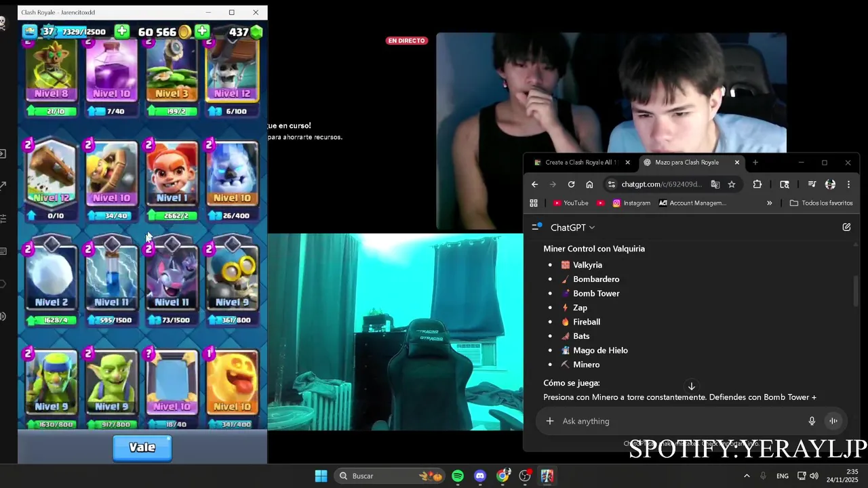Click the scroll-to-bottom arrow in ChatGPT
Image resolution: width=868 pixels, height=488 pixels.
[x=692, y=386]
